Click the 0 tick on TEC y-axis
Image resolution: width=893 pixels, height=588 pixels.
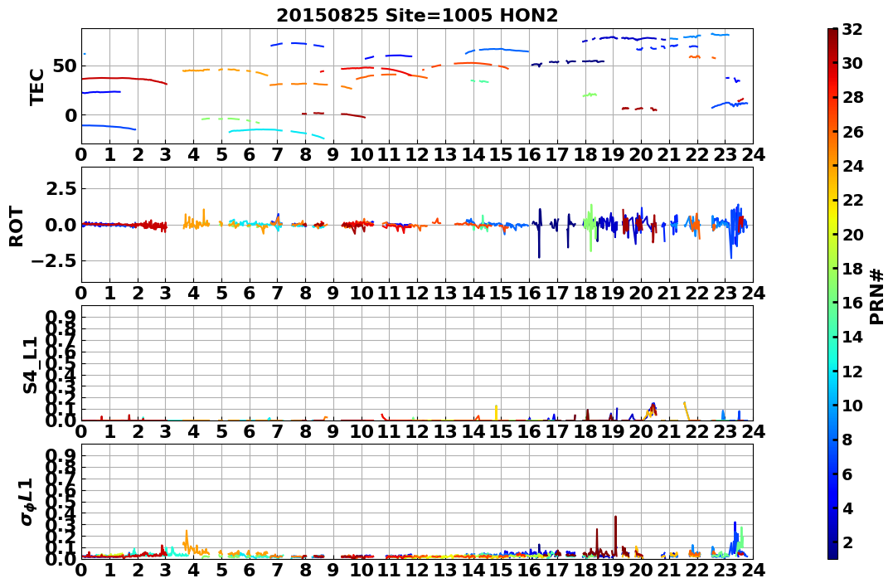click(70, 115)
